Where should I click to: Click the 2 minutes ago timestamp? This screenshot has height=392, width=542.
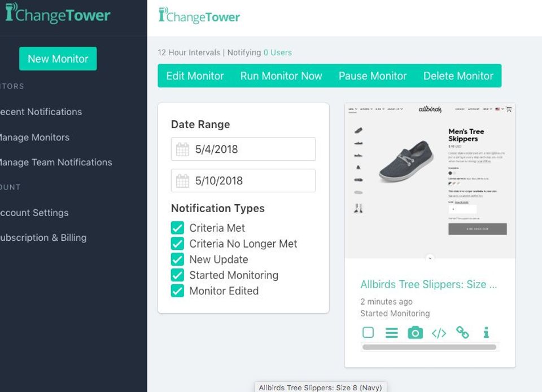click(x=386, y=302)
